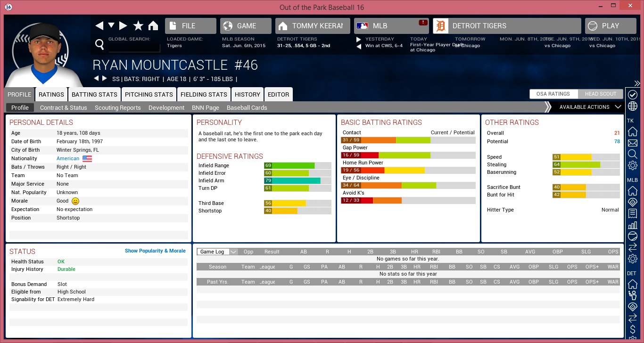Click the American nationality link
This screenshot has height=343, width=644.
68,158
